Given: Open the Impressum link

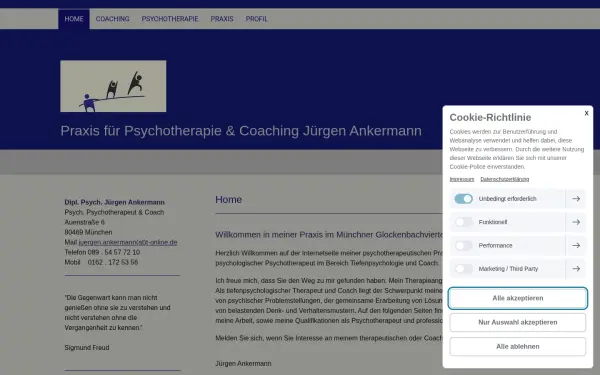Looking at the screenshot, I should tap(462, 179).
